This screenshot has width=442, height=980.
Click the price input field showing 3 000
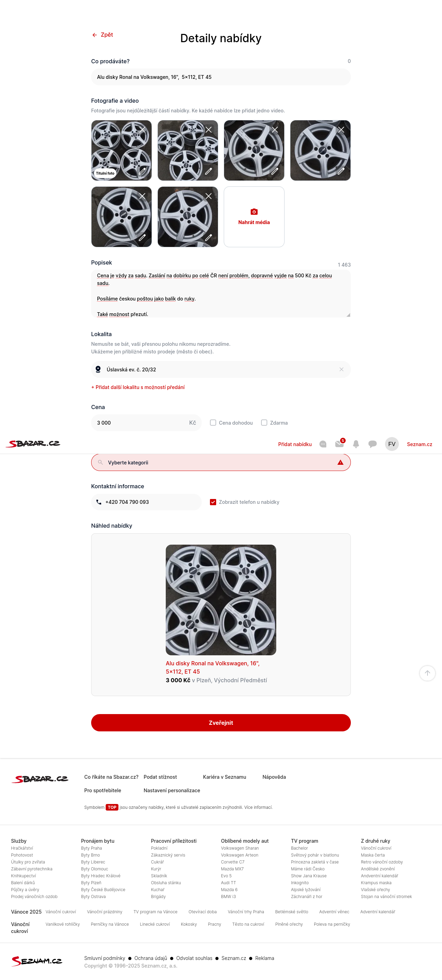pos(146,423)
